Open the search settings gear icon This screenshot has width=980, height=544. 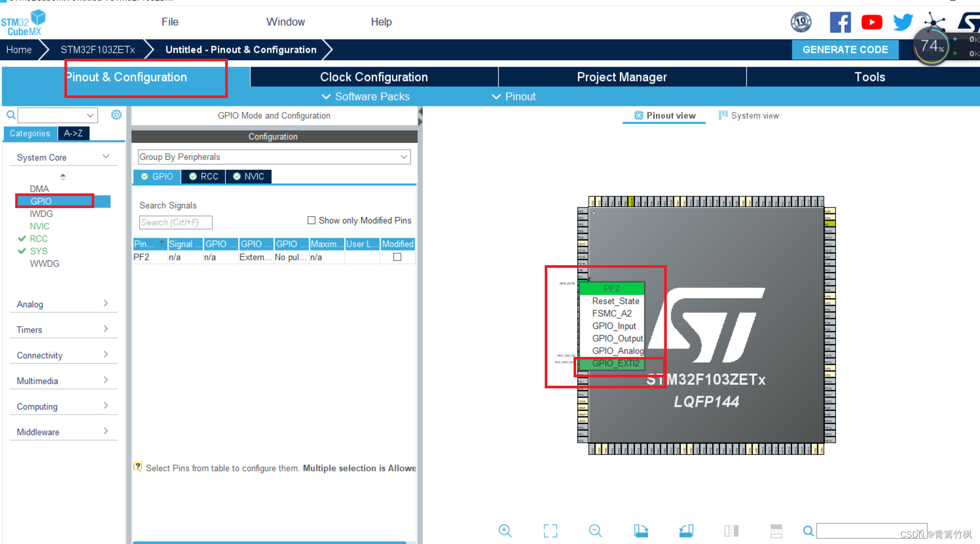click(116, 114)
